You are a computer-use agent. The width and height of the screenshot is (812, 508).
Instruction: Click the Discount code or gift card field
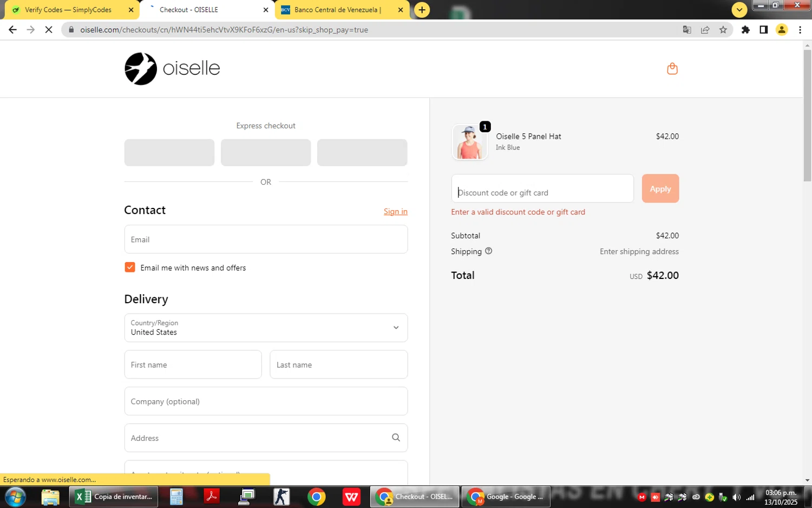pos(542,188)
